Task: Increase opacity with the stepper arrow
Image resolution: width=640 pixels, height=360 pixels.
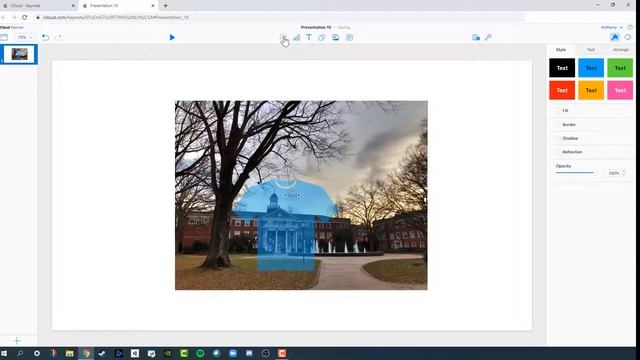Action: pos(624,171)
